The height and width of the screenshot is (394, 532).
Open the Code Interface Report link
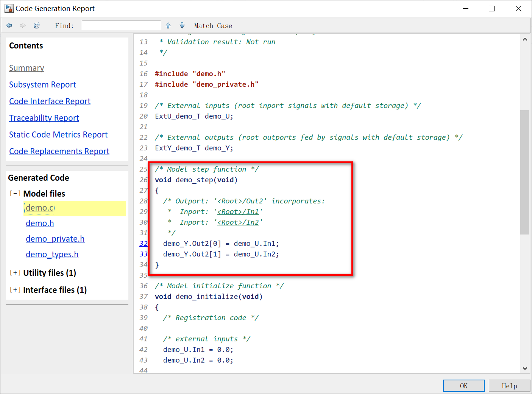tap(50, 102)
